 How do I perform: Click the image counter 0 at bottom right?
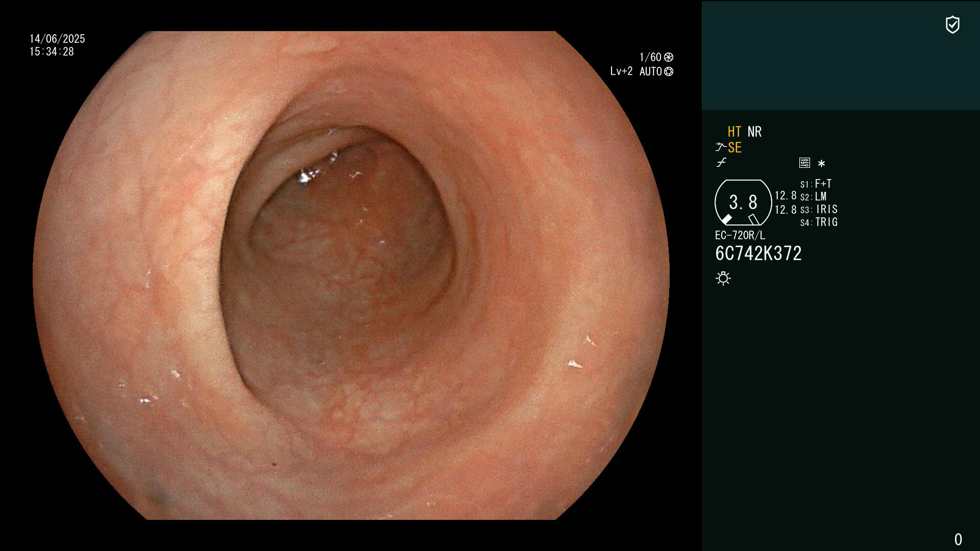[x=958, y=539]
